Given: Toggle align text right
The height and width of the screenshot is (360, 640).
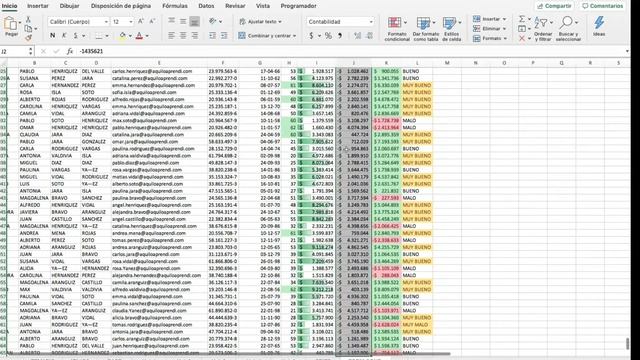Looking at the screenshot, I should [x=194, y=36].
